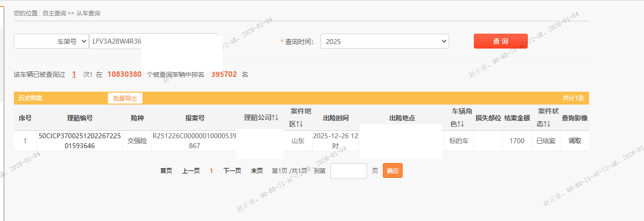Click 调取 to retrieve claim images
Viewport: 644px width, 221px height.
[575, 141]
